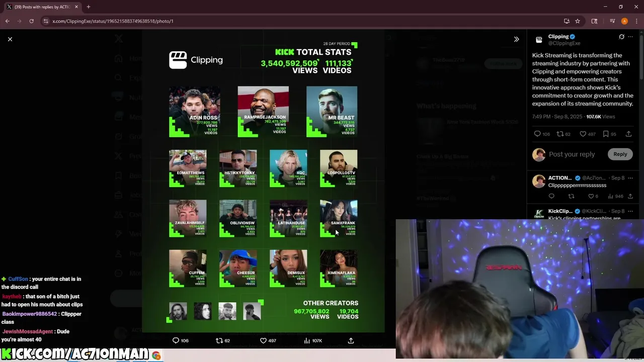The width and height of the screenshot is (644, 362).
Task: Open the Clipping profile avatar in the side panel
Action: tap(539, 40)
